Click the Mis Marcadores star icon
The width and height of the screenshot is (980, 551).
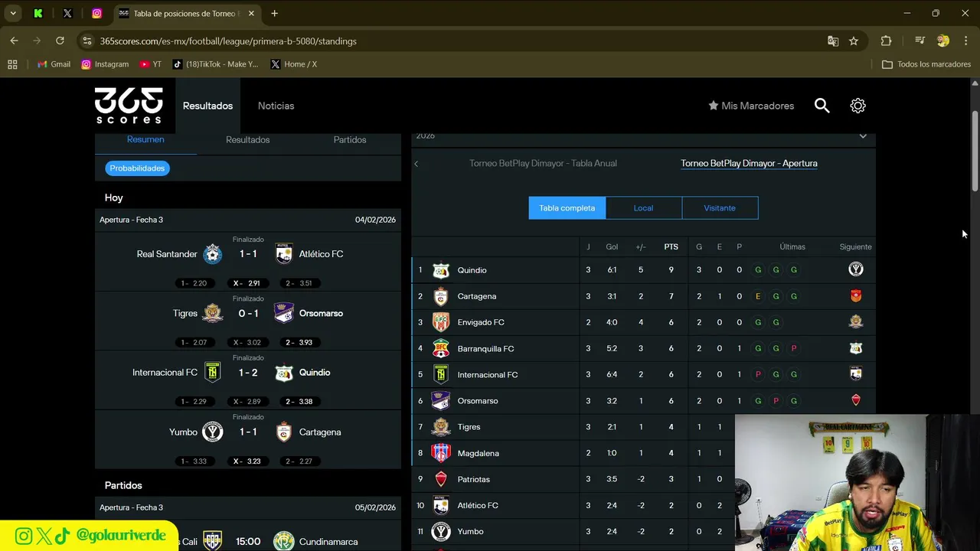tap(713, 106)
